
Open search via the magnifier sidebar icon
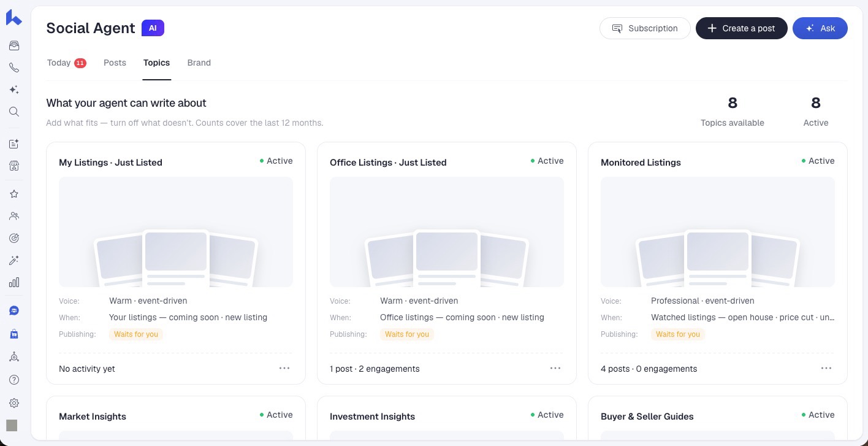[13, 112]
